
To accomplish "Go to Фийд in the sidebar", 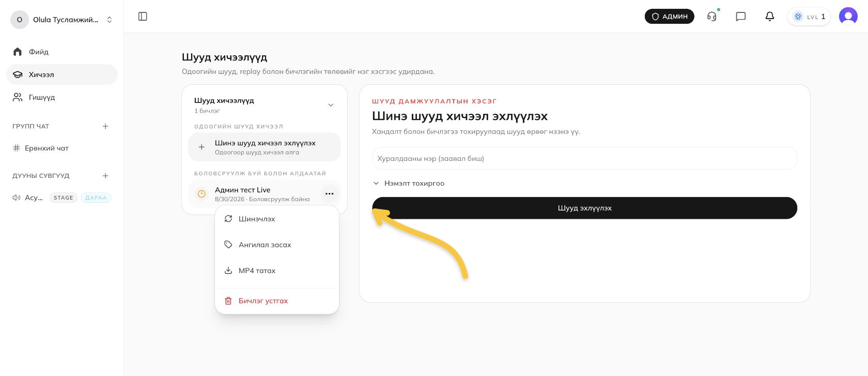I will click(x=62, y=52).
